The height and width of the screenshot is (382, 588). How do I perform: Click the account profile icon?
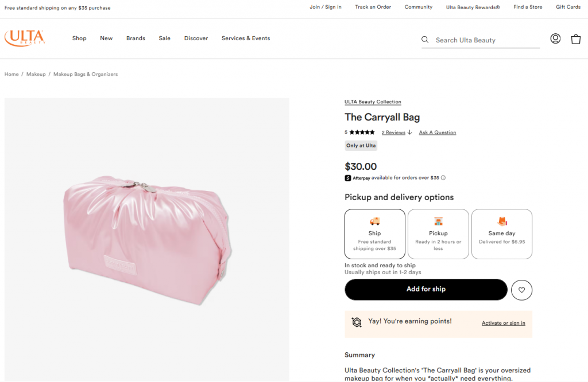click(555, 38)
